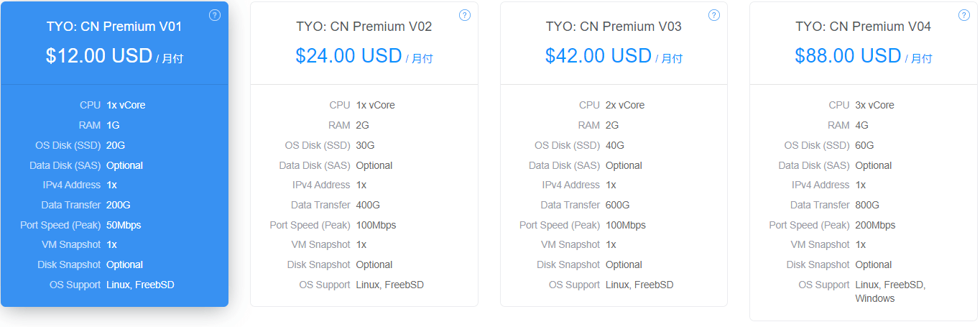The width and height of the screenshot is (980, 327).
Task: Click the help icon on V02 card
Action: coord(464,15)
